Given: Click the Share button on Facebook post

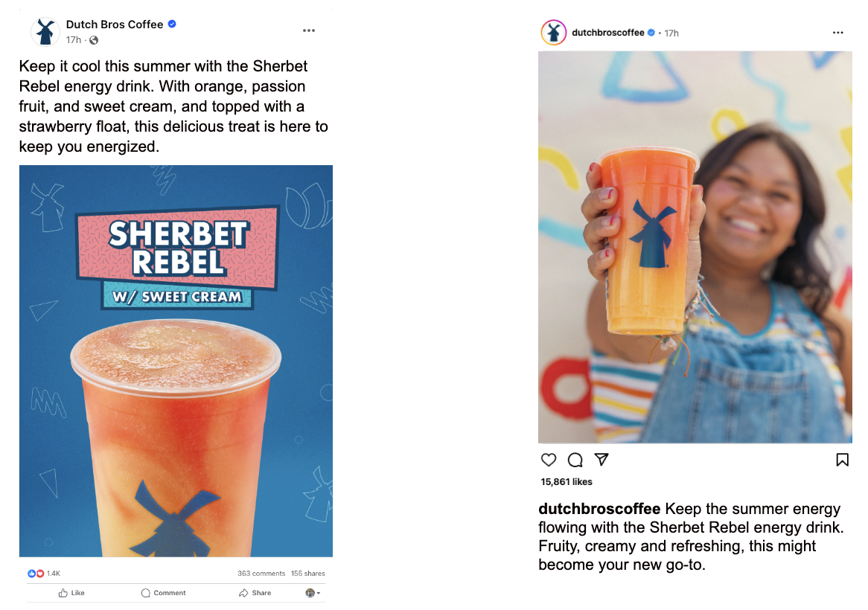Looking at the screenshot, I should tap(255, 593).
